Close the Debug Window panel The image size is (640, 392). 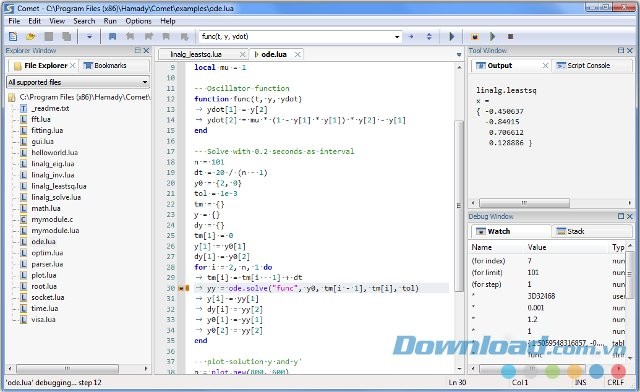[x=629, y=216]
